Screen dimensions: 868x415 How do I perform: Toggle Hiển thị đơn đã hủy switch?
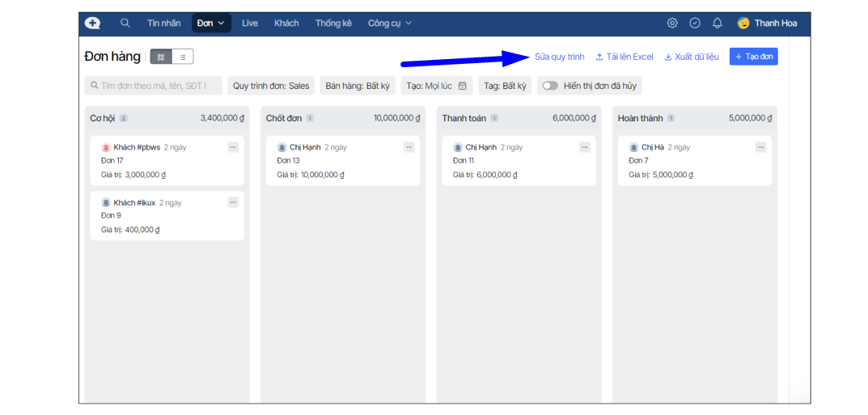[550, 86]
